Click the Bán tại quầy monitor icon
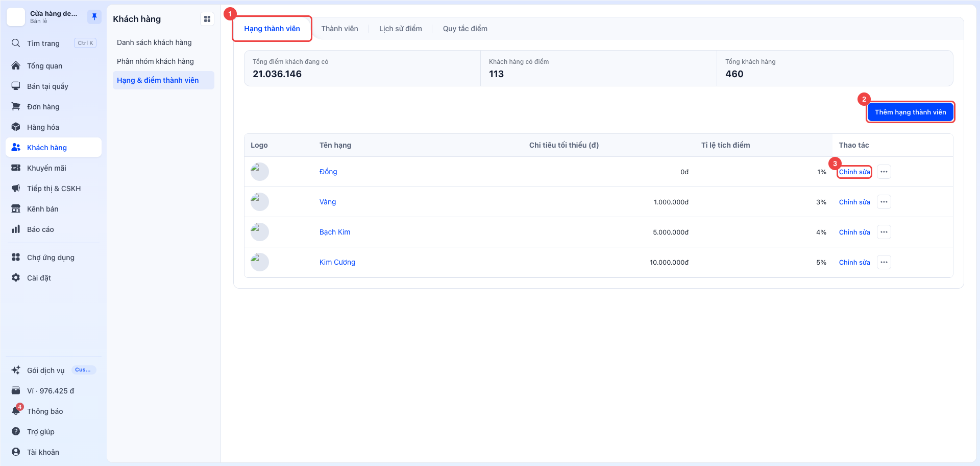 point(16,86)
